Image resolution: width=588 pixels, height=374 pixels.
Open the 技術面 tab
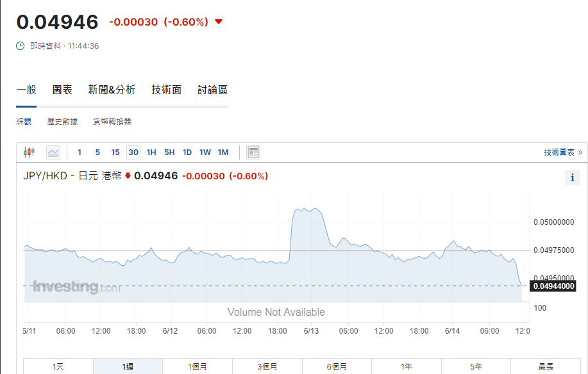(x=166, y=90)
